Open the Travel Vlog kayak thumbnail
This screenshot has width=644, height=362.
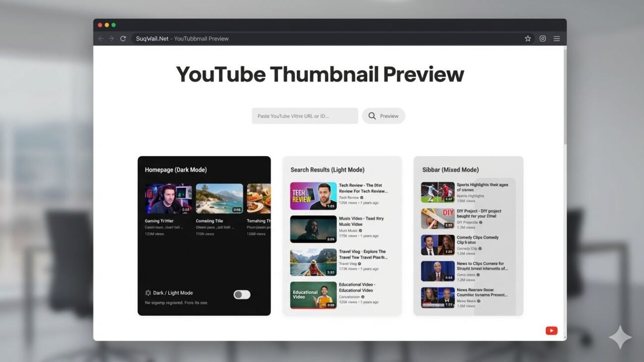[313, 262]
